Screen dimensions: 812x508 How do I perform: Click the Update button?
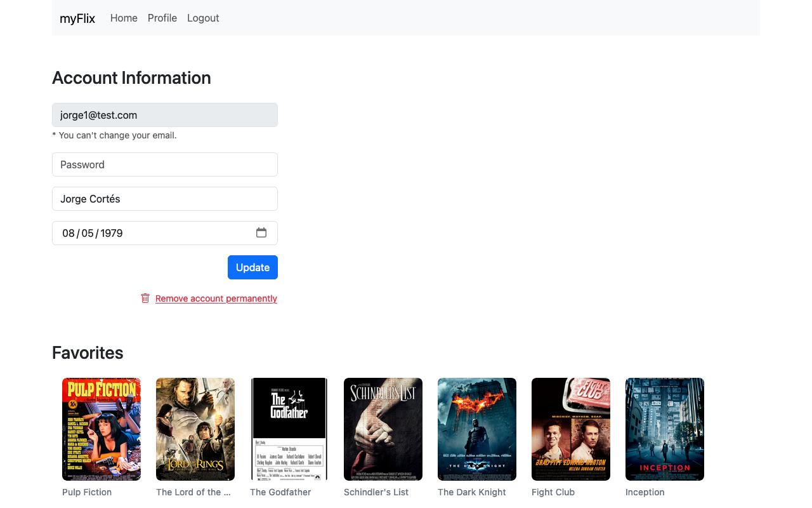click(x=252, y=267)
